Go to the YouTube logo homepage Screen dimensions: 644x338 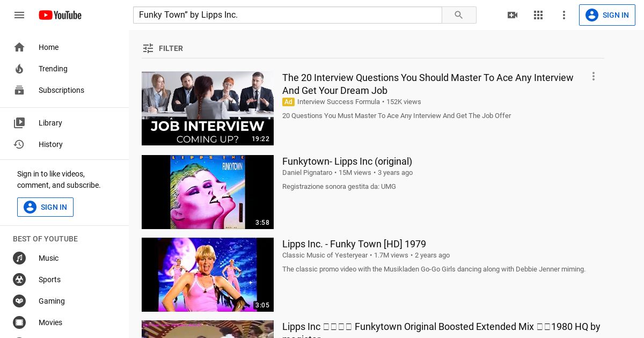pyautogui.click(x=60, y=15)
